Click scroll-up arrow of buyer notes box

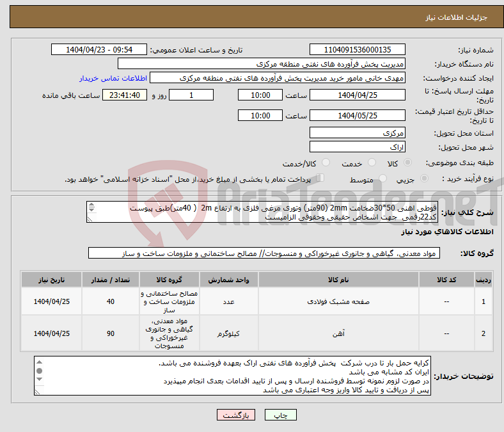point(39,362)
